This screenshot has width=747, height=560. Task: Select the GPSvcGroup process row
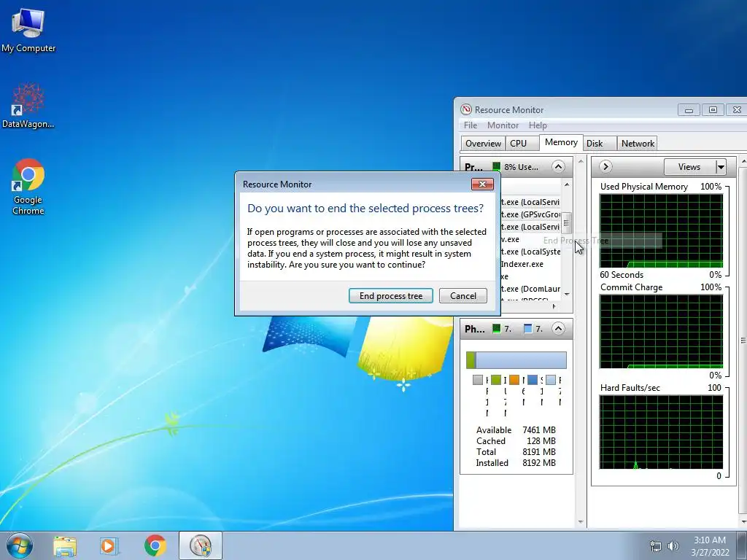(530, 214)
